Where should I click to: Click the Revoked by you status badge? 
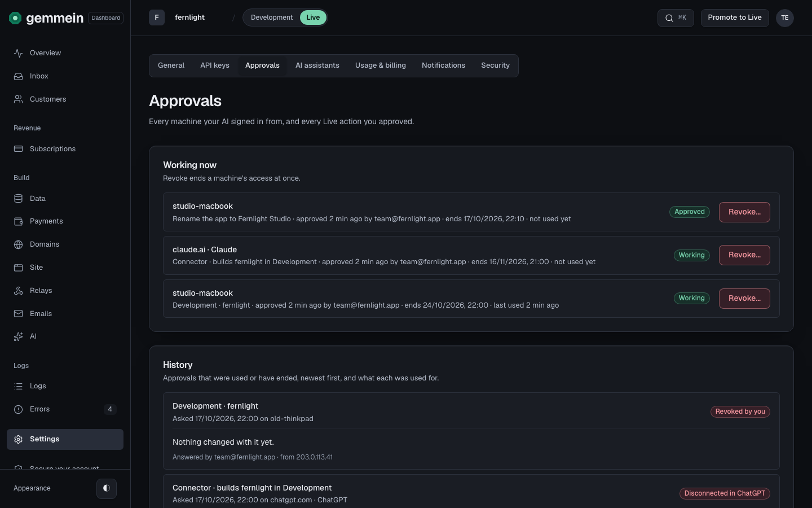(x=740, y=411)
